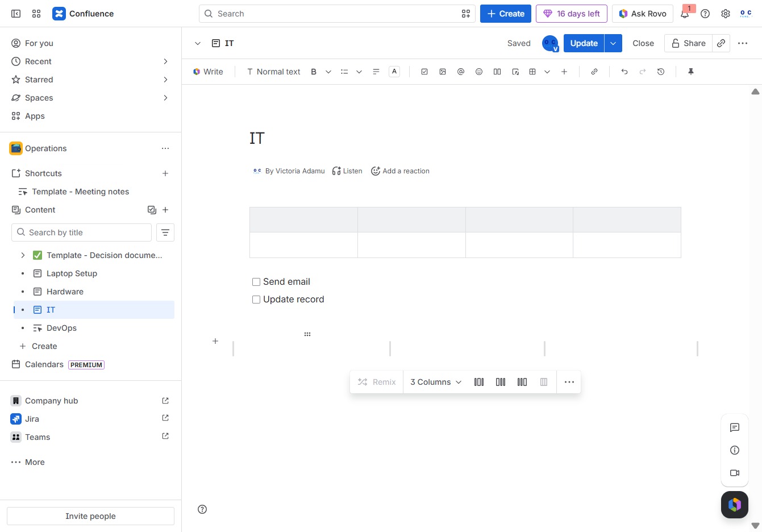Open text color picker
Screen dimensions: 762x532
394,72
